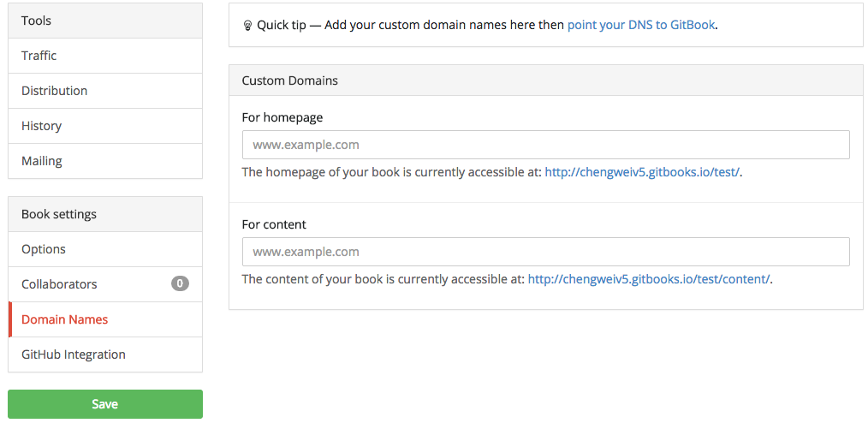
Task: Click the lightbulb Quick tip icon
Action: (x=247, y=26)
